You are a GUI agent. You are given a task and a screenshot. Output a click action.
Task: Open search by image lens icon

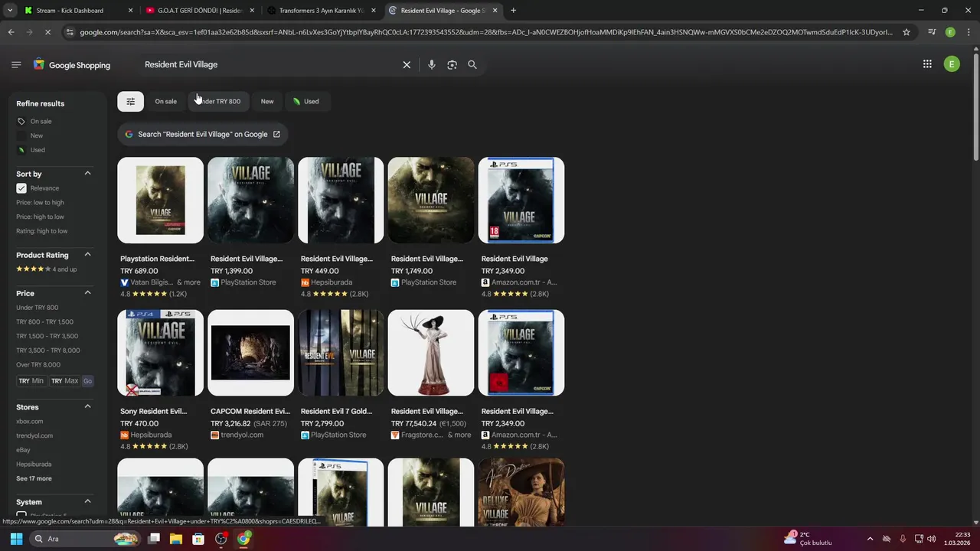point(452,65)
